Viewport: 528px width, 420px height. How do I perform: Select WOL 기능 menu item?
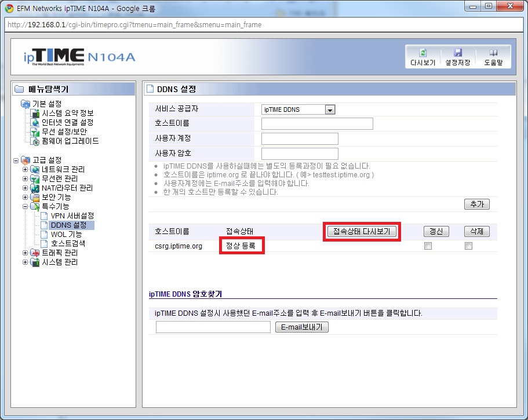coord(66,234)
